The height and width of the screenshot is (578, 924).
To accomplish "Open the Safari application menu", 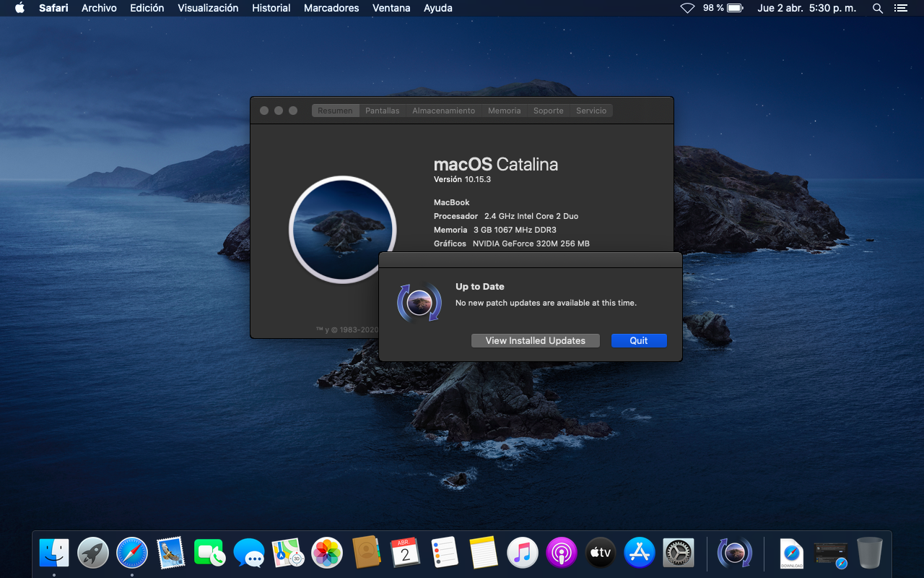I will click(x=53, y=8).
